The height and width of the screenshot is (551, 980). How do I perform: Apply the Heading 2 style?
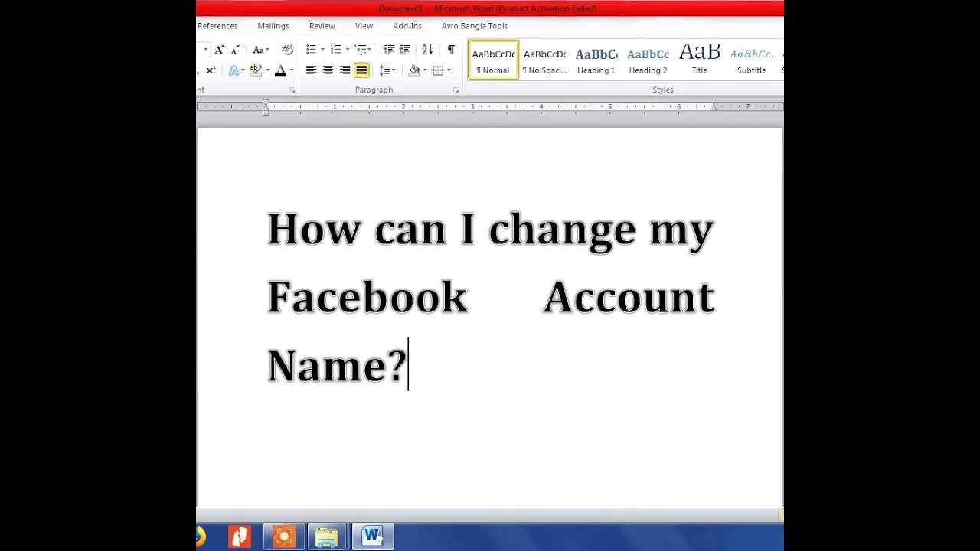pos(648,60)
